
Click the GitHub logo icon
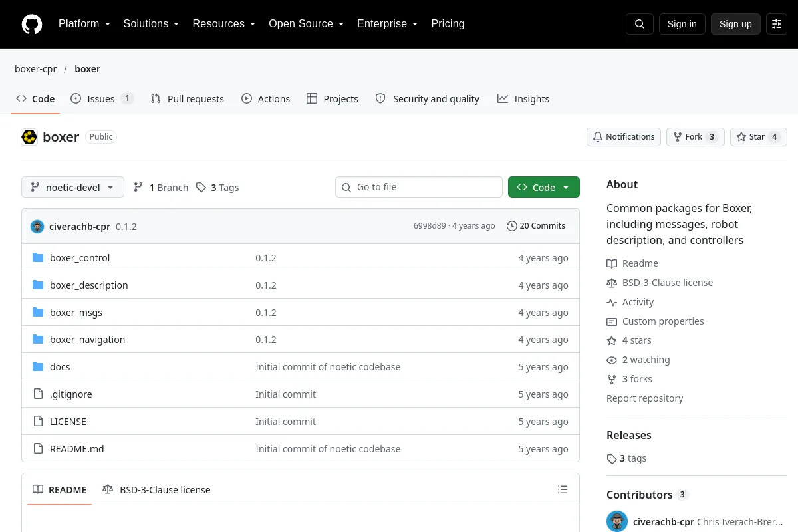point(32,24)
